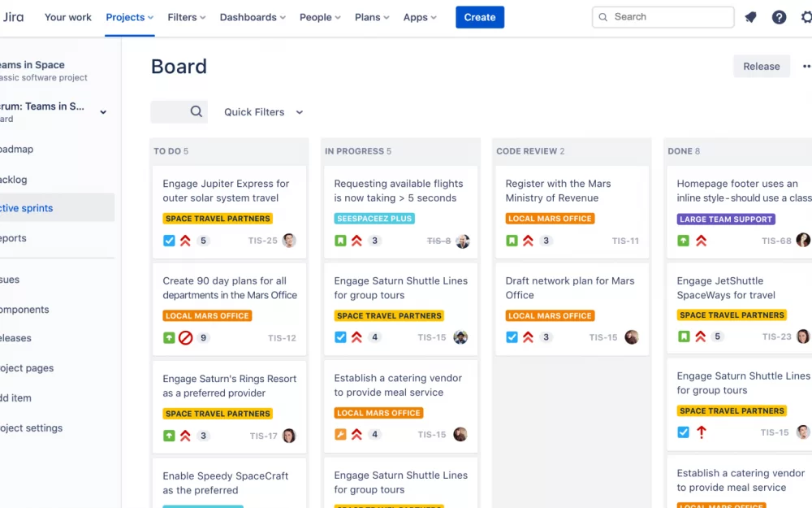Click the story points badge 9 on TIS-12
Screen dimensions: 812x508
click(x=203, y=338)
